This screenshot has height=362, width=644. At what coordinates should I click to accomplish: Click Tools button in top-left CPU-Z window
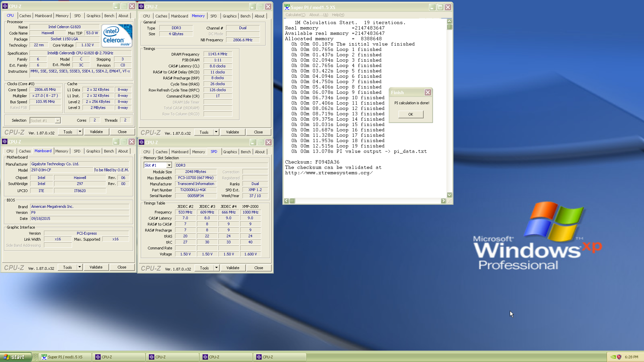(68, 132)
